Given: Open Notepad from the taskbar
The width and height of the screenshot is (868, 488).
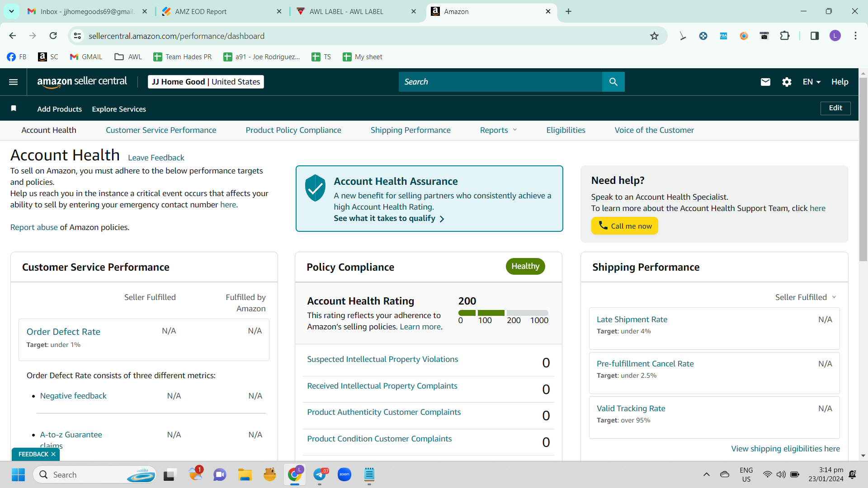Looking at the screenshot, I should click(x=369, y=474).
